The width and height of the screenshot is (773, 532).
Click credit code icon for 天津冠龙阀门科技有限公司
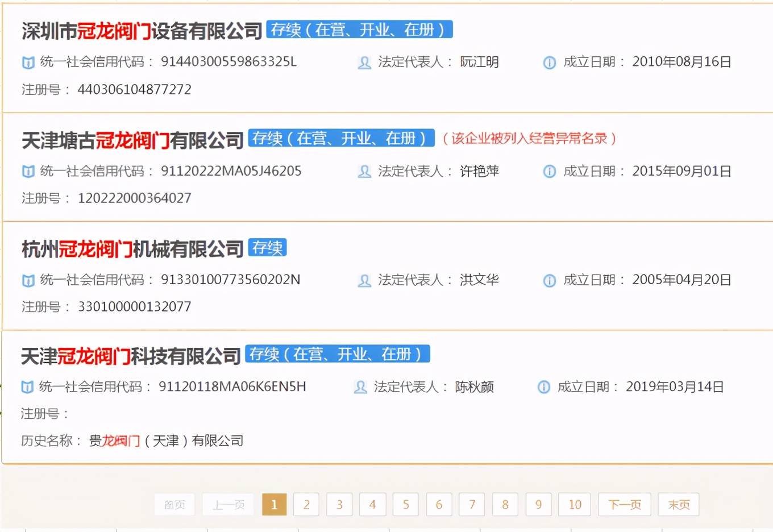tap(27, 388)
